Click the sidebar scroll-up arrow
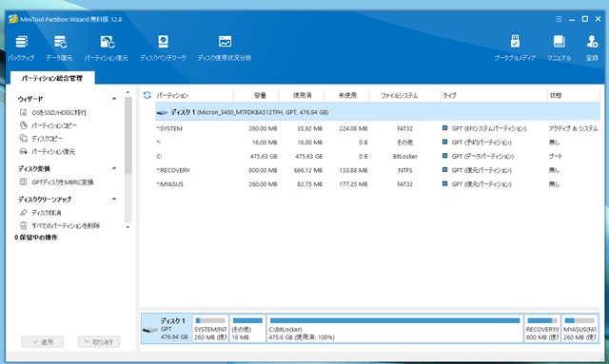 pyautogui.click(x=128, y=92)
